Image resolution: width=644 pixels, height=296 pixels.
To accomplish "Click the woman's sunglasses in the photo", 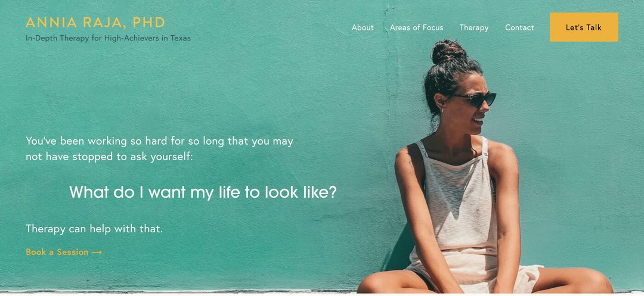I will pos(476,99).
